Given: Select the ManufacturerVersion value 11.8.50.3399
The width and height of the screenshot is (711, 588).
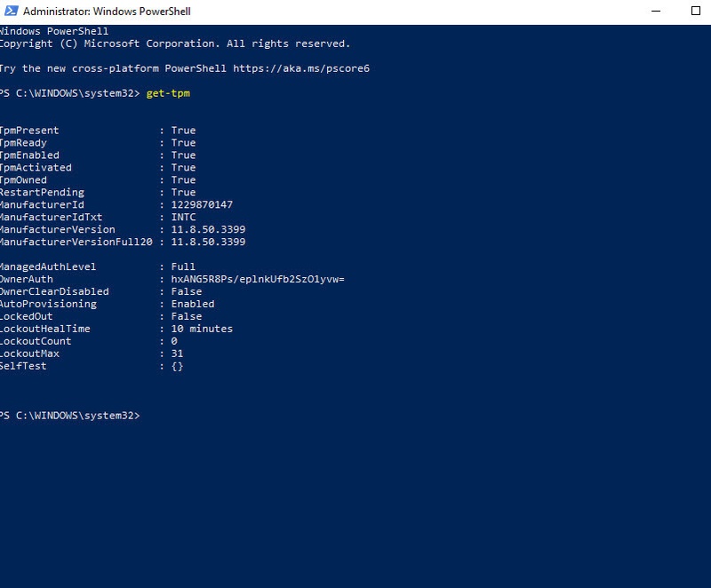Looking at the screenshot, I should pyautogui.click(x=208, y=230).
